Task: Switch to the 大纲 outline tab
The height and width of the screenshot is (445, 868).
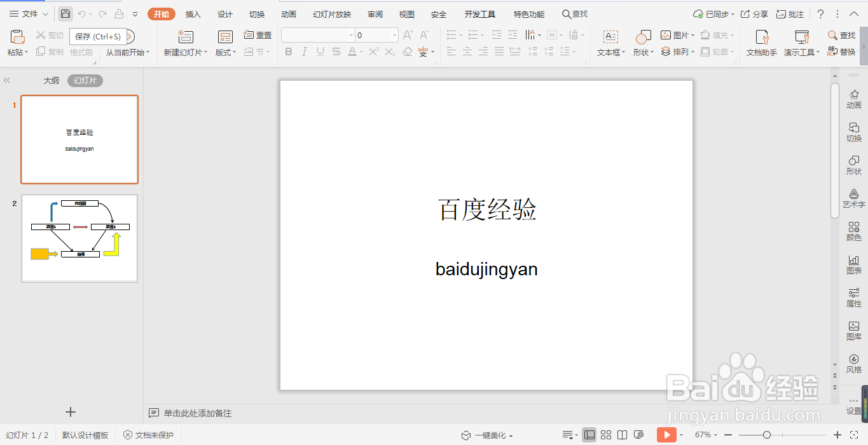Action: (x=52, y=81)
